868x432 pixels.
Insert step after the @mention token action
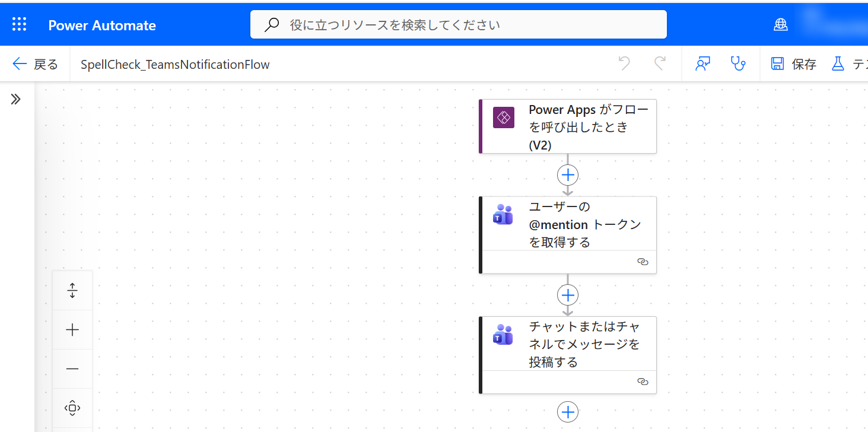pos(568,295)
